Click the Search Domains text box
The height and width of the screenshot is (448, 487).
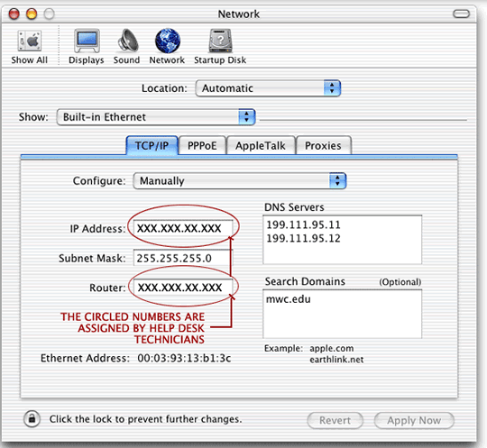pyautogui.click(x=343, y=314)
